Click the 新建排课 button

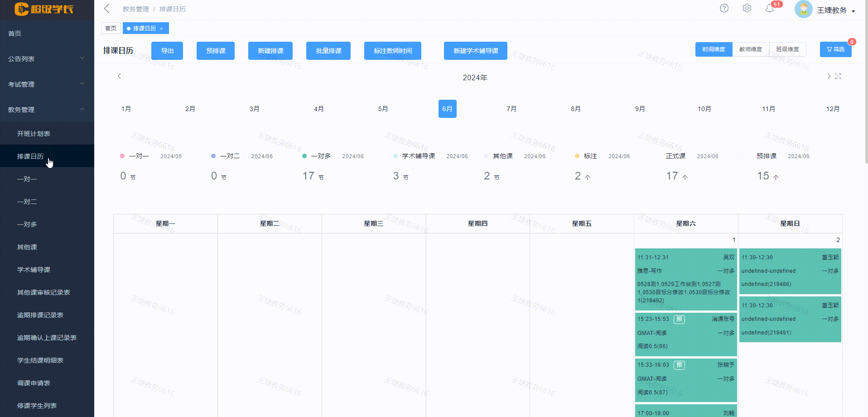point(270,50)
